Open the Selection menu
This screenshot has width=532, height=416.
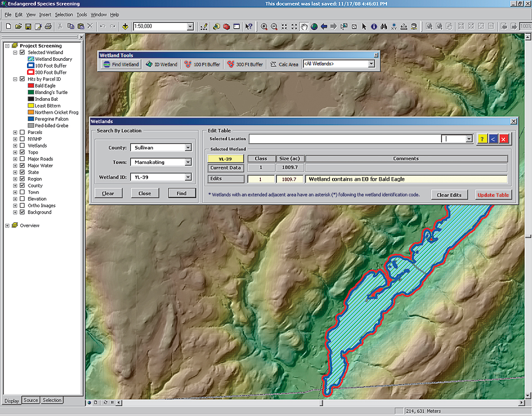[x=64, y=15]
